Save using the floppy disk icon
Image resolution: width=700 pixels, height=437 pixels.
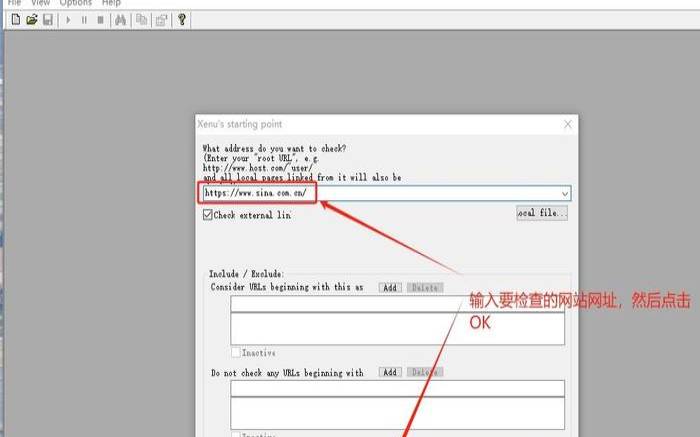48,20
